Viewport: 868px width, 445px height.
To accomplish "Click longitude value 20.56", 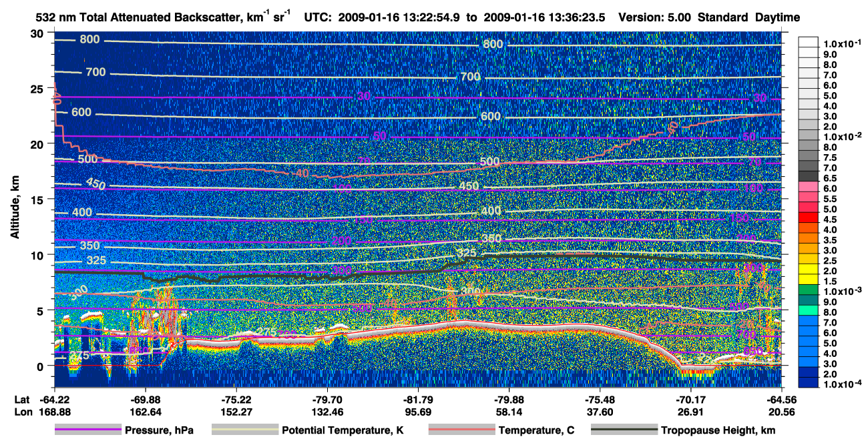I will (x=782, y=412).
